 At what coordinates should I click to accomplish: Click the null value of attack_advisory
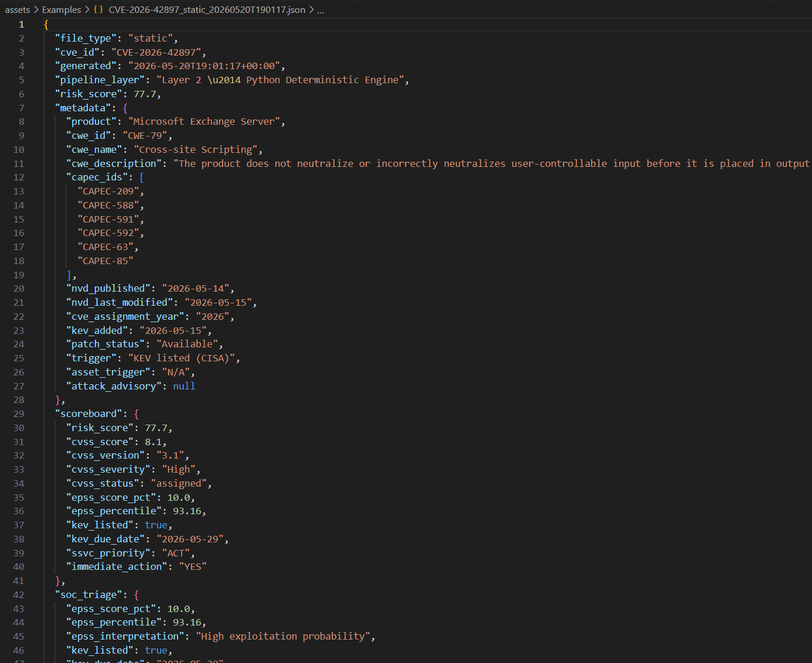coord(185,386)
